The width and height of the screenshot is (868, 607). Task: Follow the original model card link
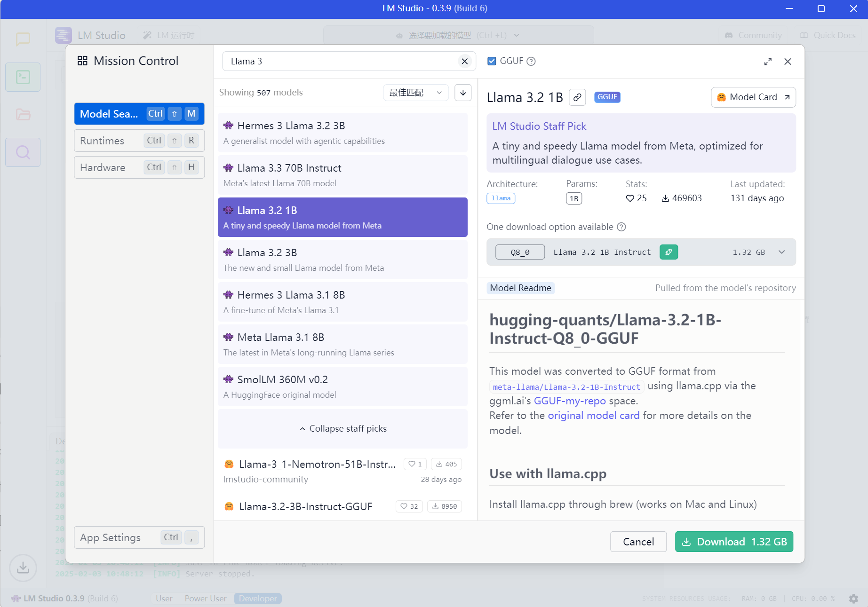click(x=594, y=416)
